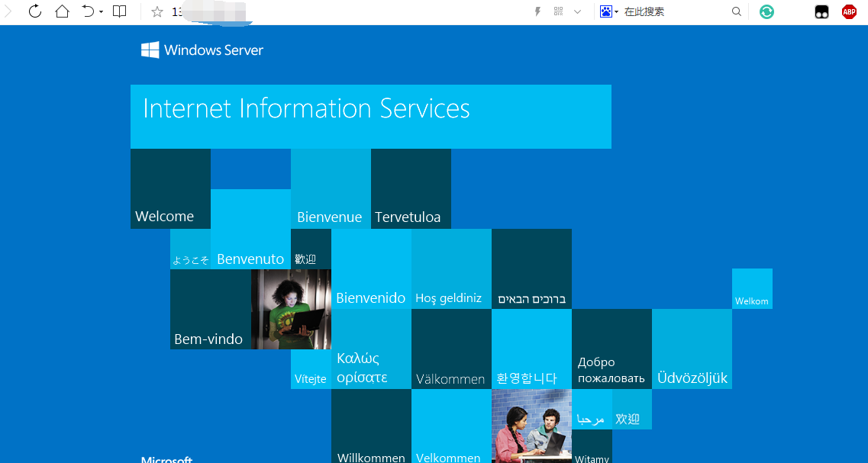Click the lightning bolt speed mode icon
Image resolution: width=868 pixels, height=463 pixels.
point(537,11)
